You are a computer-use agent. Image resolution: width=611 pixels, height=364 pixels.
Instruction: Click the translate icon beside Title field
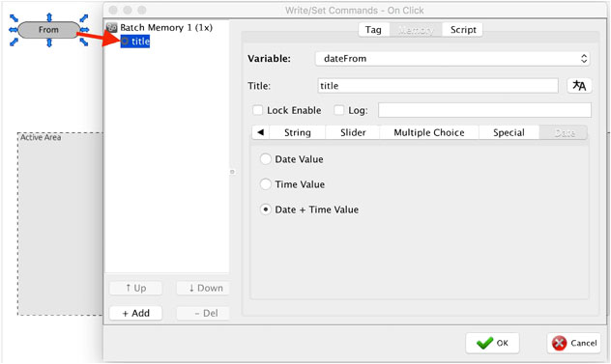pyautogui.click(x=579, y=86)
